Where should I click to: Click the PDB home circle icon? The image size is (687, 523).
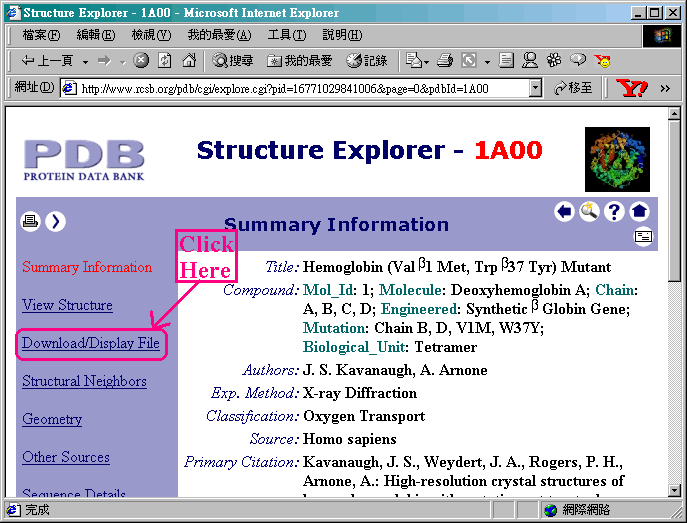pyautogui.click(x=639, y=212)
